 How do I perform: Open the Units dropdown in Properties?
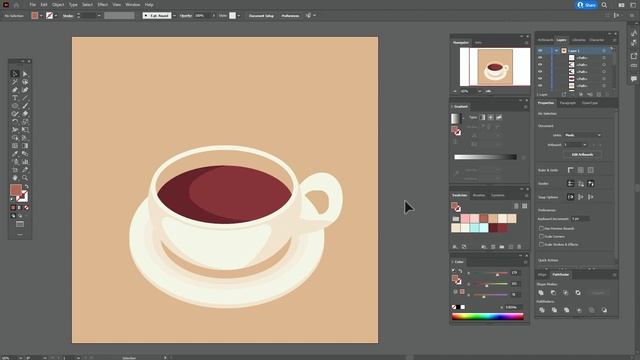[x=583, y=135]
